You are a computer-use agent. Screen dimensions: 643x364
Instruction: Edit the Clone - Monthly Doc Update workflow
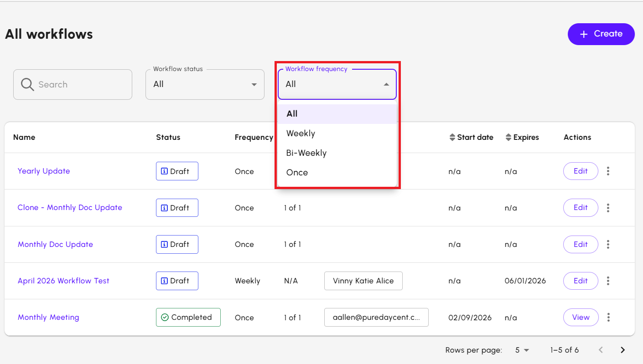pos(581,208)
